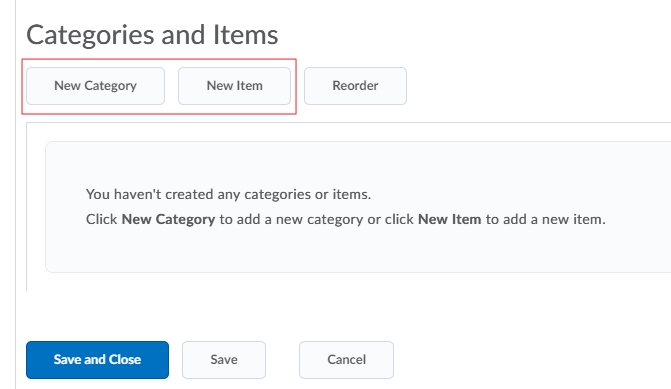671x389 pixels.
Task: Click "to add a new category or click" text
Action: click(316, 219)
